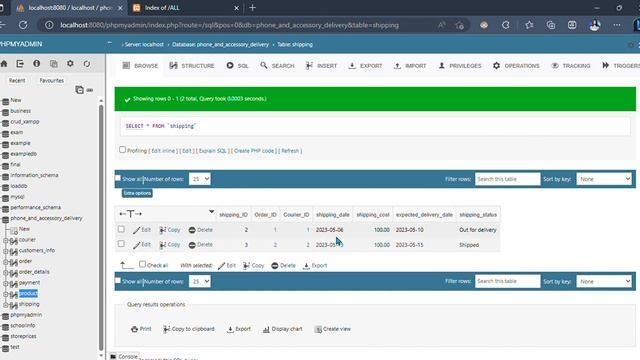Open navigation panel settings gear icon
640x360 pixels.
coord(70,64)
